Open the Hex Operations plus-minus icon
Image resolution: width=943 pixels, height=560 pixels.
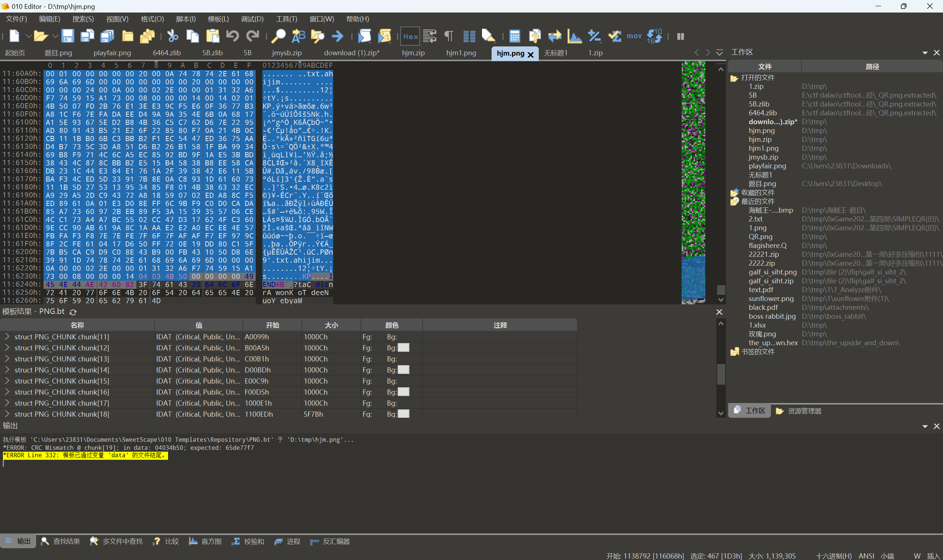tap(595, 36)
